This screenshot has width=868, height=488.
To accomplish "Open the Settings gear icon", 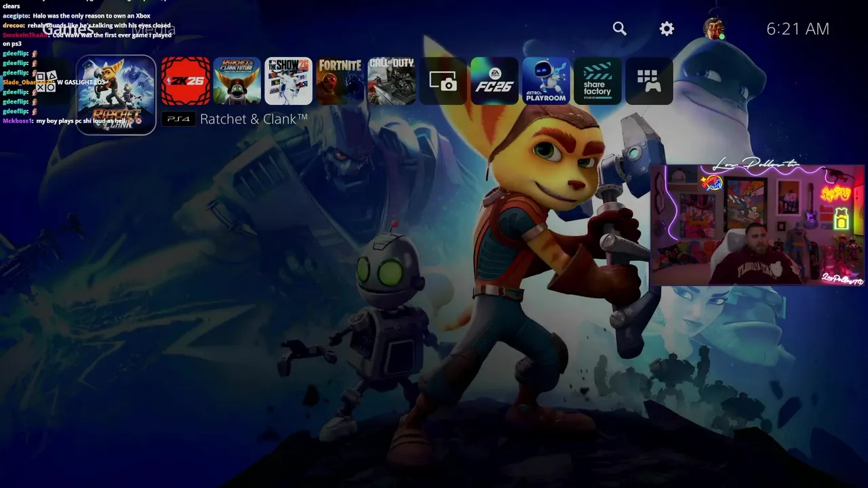I will [667, 28].
